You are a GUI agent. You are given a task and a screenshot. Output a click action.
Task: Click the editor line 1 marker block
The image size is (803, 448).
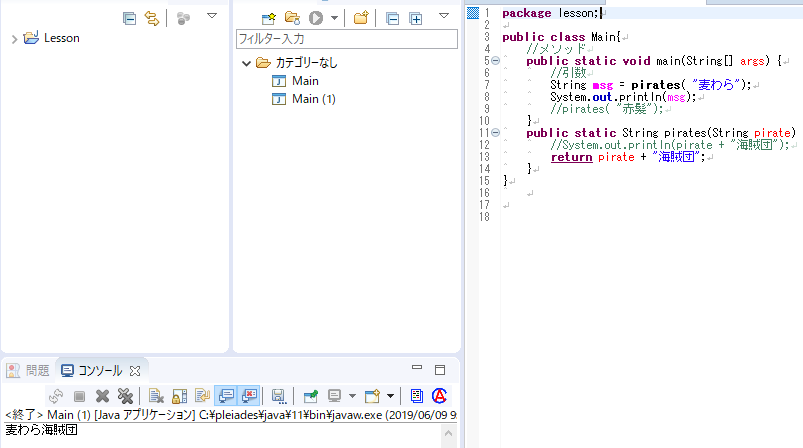473,13
